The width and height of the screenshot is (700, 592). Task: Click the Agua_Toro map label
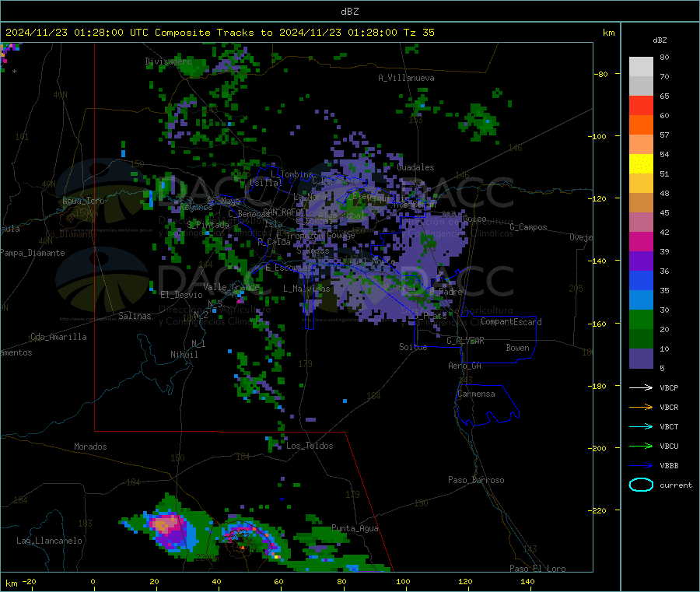83,201
